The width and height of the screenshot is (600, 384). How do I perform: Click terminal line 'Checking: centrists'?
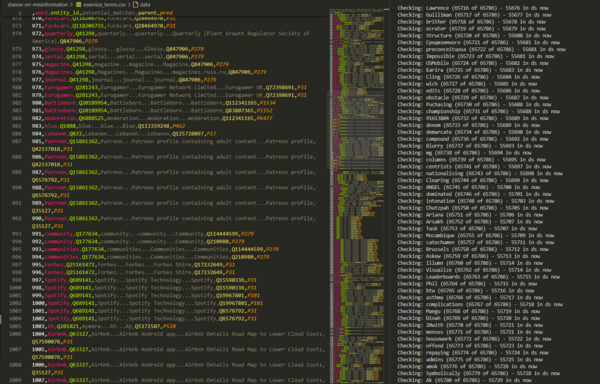pyautogui.click(x=474, y=166)
